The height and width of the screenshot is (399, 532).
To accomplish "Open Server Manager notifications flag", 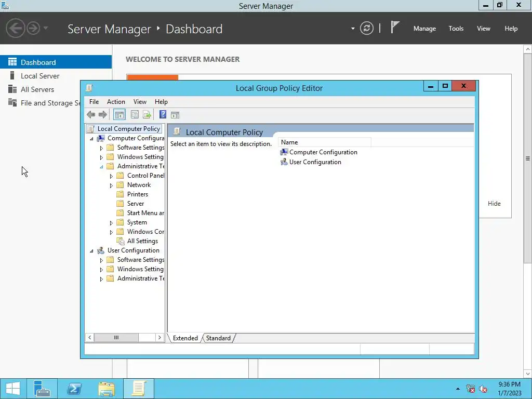I will pyautogui.click(x=395, y=27).
